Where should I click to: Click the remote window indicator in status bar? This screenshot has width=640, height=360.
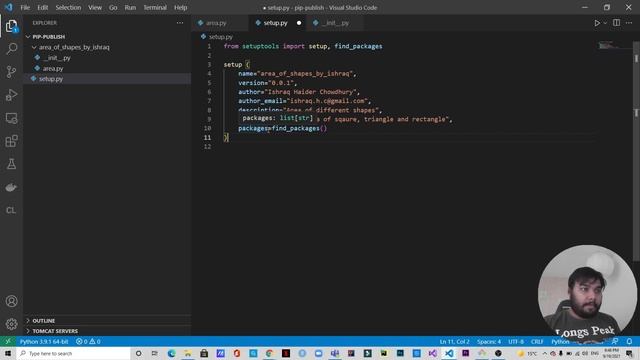click(x=8, y=341)
